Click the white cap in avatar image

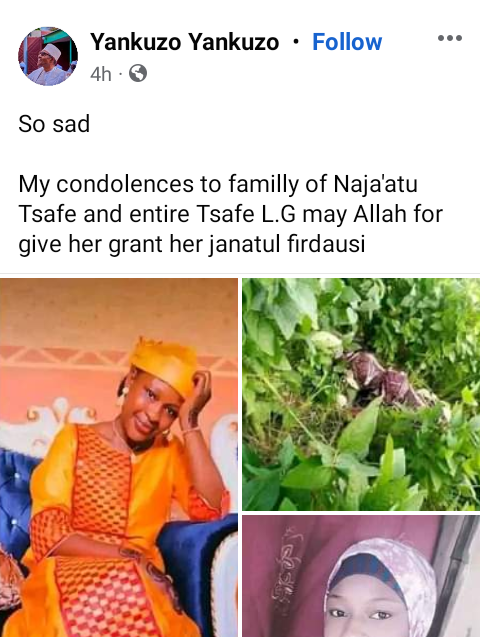point(52,50)
